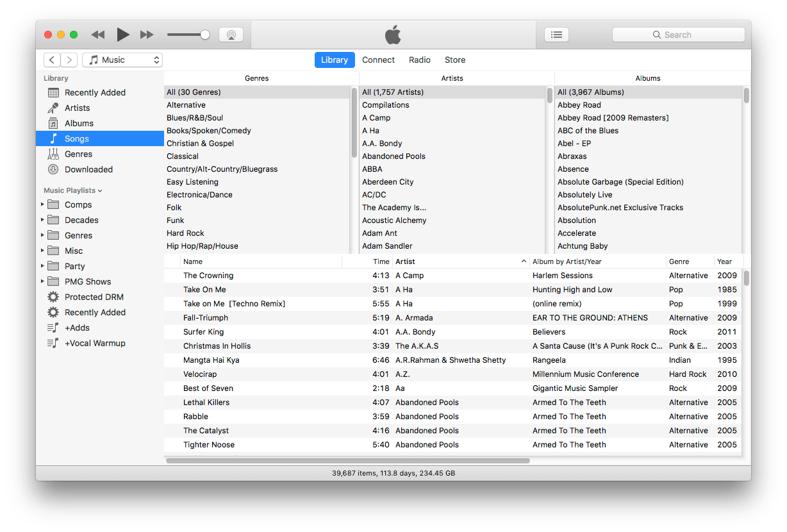Select the song Take on Me [Techno Remix]

[x=452, y=304]
